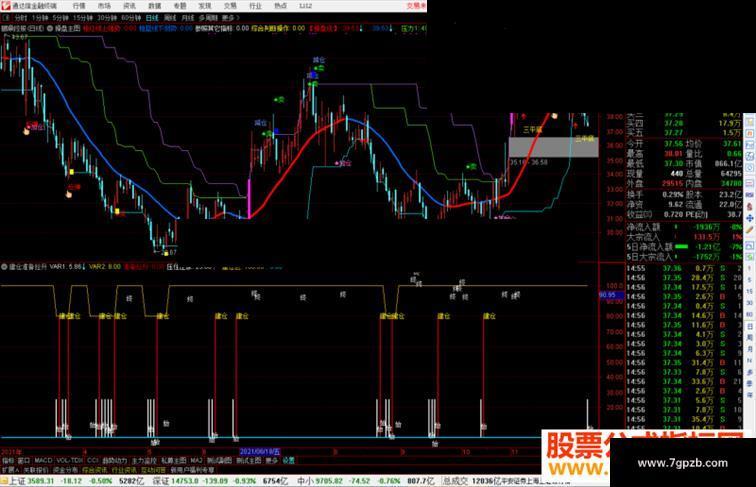Click the blue four-arrow move icon
756x487 pixels.
pos(750,218)
